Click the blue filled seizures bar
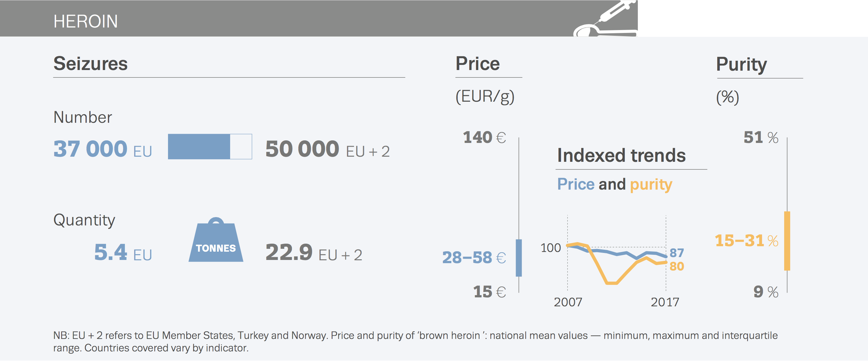The width and height of the screenshot is (868, 361). 199,146
